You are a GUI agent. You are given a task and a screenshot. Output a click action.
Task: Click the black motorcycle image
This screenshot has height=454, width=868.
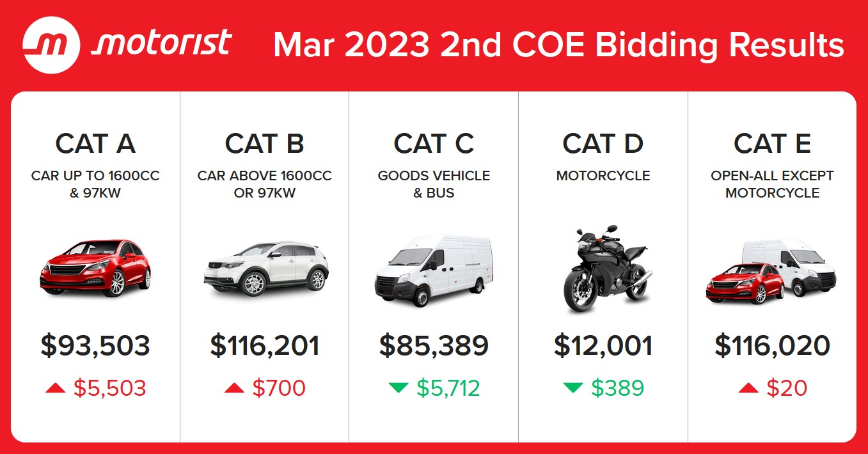click(x=603, y=269)
